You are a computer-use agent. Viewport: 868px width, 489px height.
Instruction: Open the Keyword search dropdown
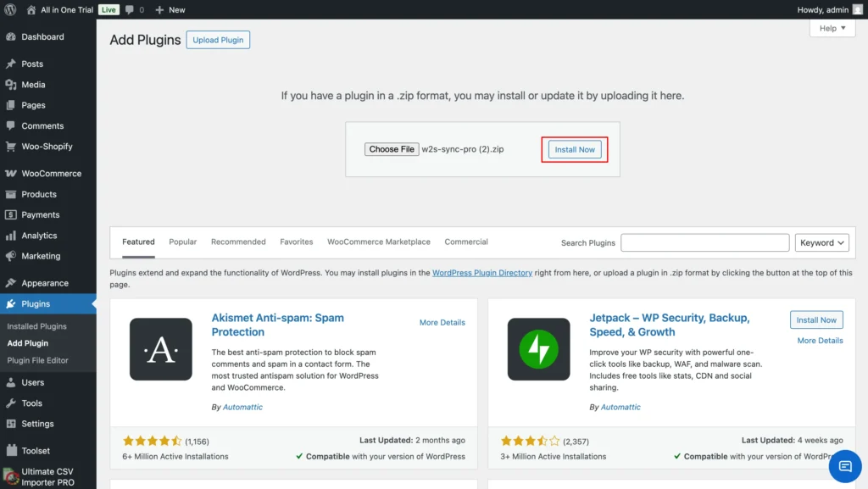pos(821,242)
